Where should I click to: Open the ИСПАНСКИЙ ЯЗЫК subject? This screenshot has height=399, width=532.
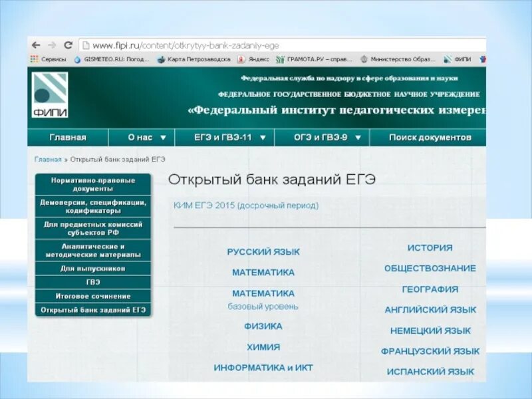[430, 372]
